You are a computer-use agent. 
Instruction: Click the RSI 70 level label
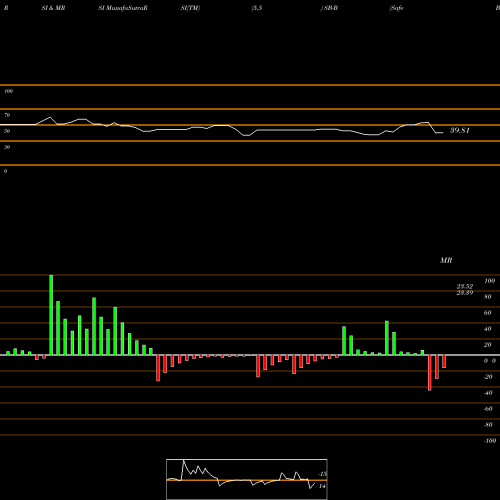coord(7,115)
